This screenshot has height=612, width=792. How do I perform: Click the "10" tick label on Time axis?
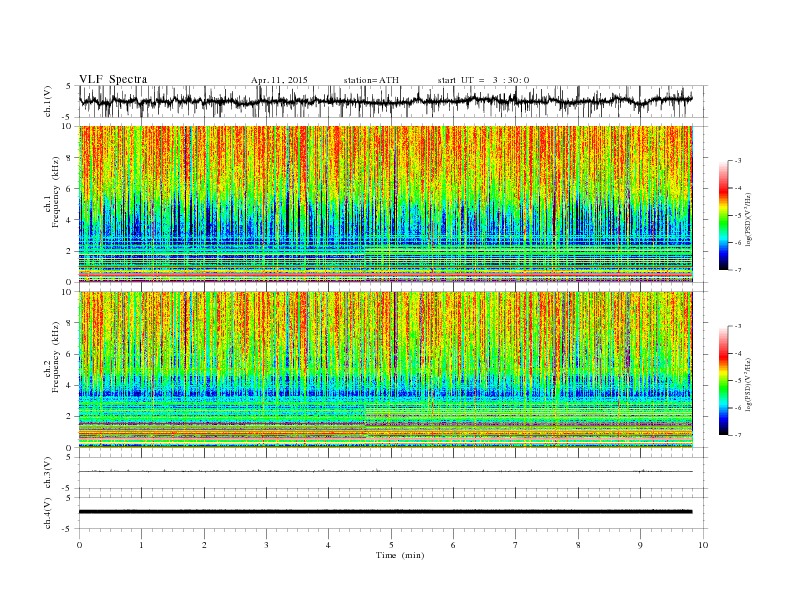pos(703,545)
